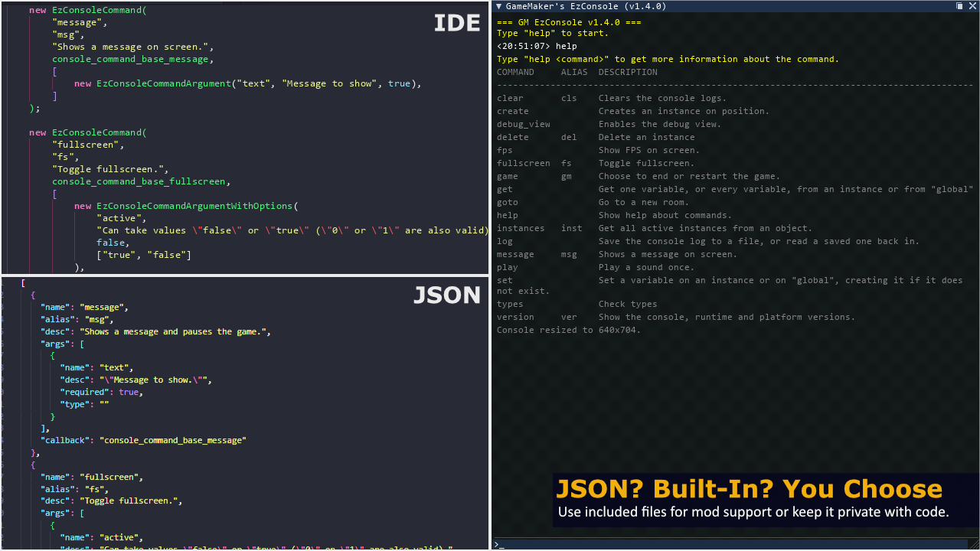Click the "=== GM EzConsole v1.4.0 ===" banner line
The image size is (980, 551).
569,22
